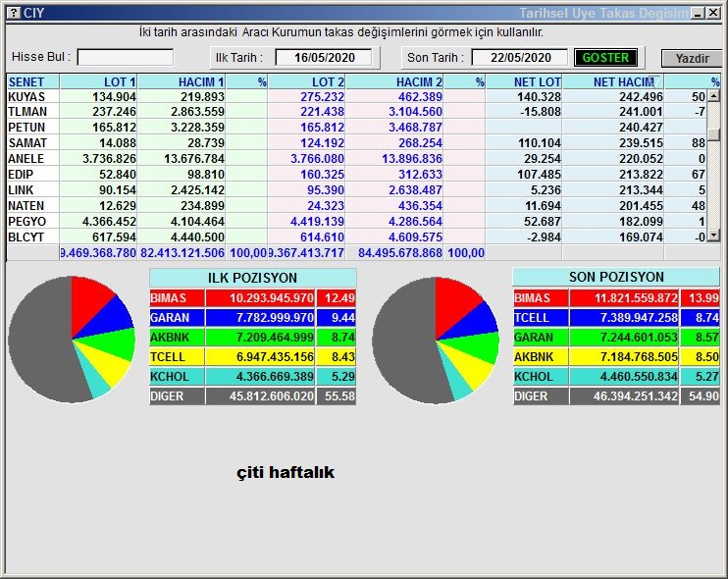Select the PETUN row name
728x579 pixels.
point(26,128)
